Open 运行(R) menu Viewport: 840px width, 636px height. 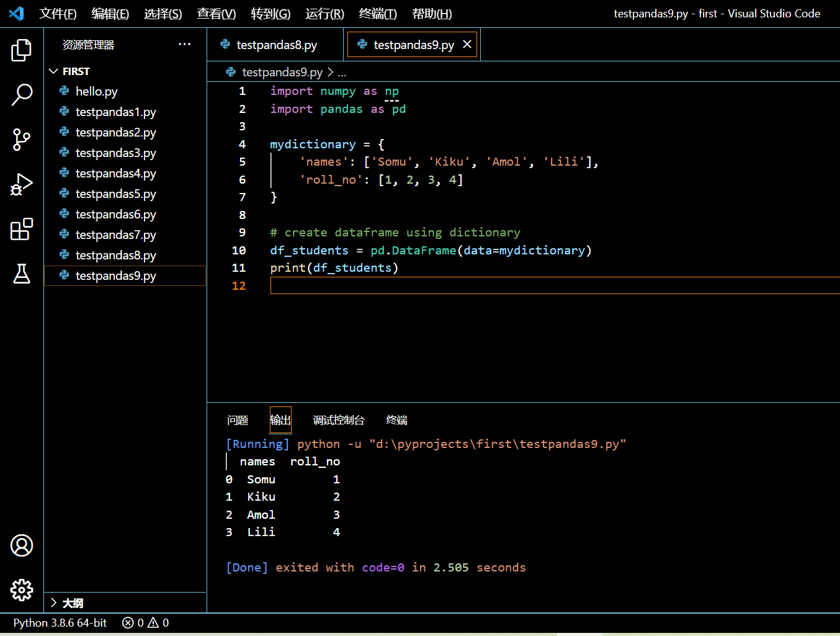point(324,14)
